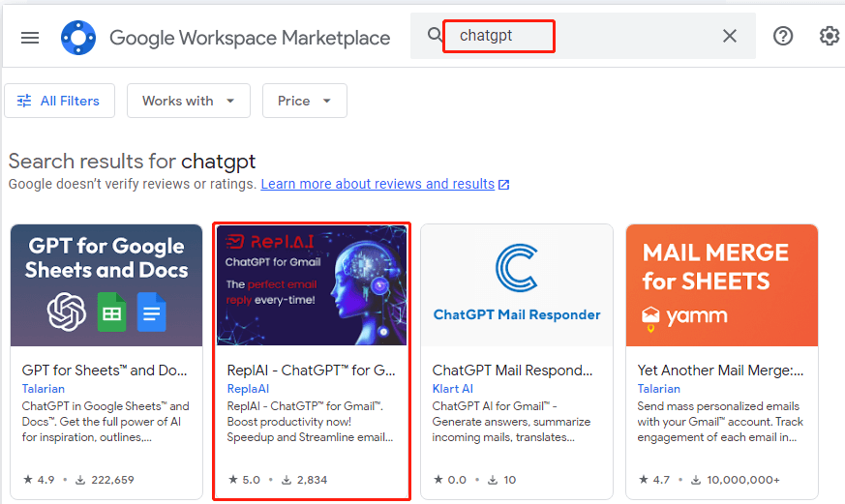
Task: Open Talarian developer link under Yet Another Mail Merge
Action: 658,389
